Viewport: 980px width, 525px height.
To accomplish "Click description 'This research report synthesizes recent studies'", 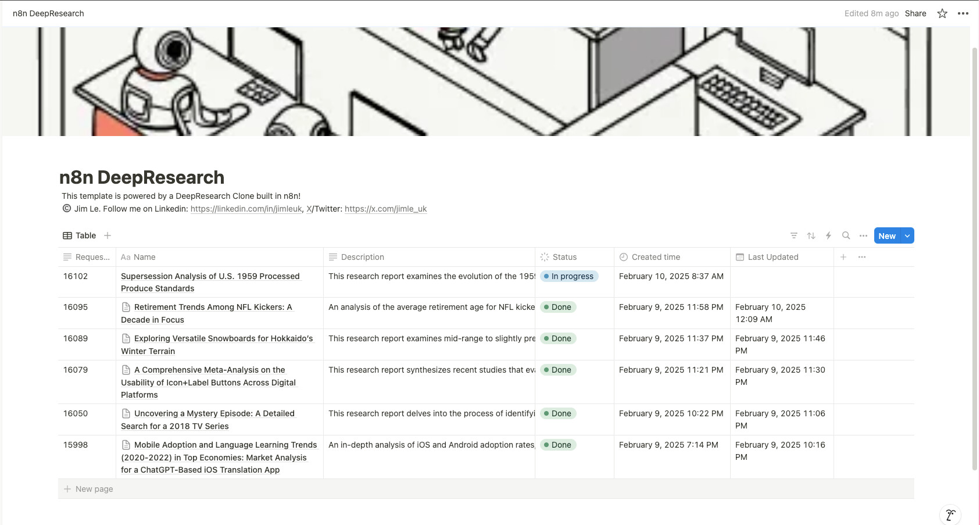I will (x=431, y=370).
